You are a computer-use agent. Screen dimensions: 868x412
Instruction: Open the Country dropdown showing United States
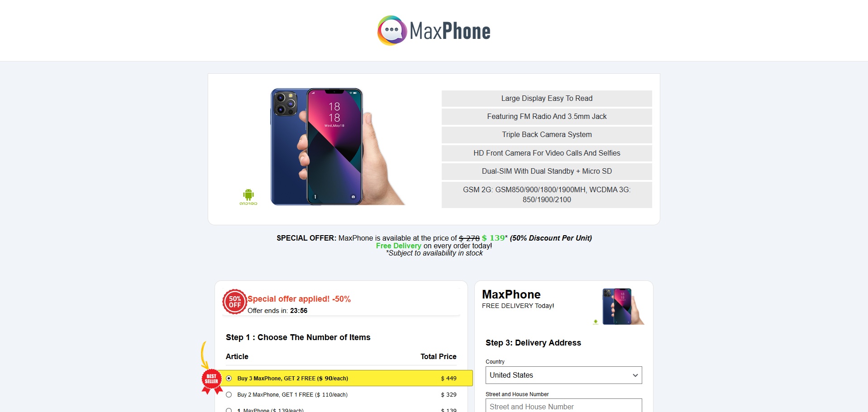click(564, 375)
